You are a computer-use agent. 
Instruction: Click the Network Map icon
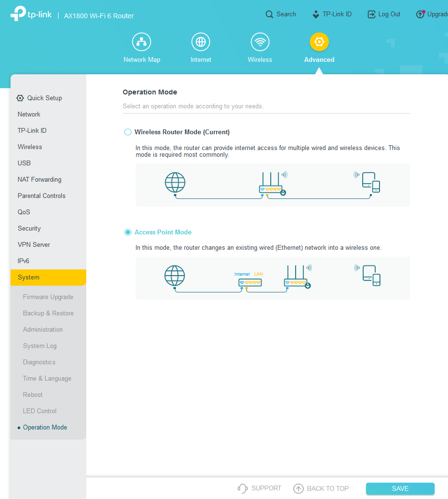[141, 42]
